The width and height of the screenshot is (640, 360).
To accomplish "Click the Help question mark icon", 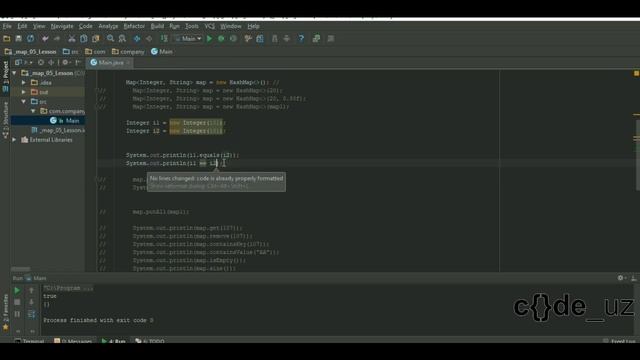I will point(301,39).
